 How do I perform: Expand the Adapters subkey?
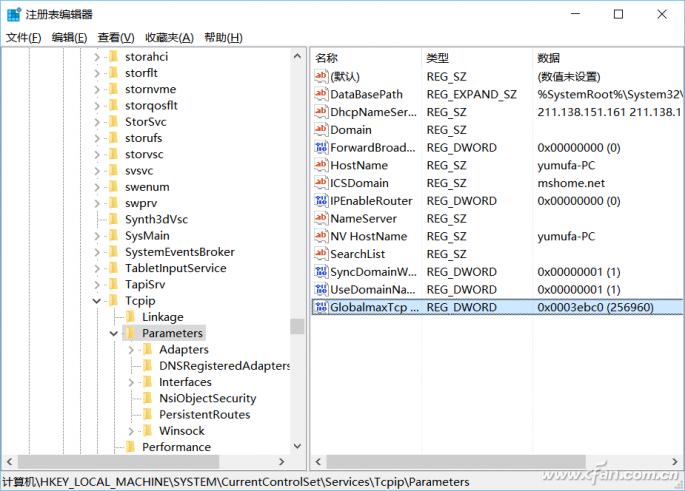click(131, 349)
